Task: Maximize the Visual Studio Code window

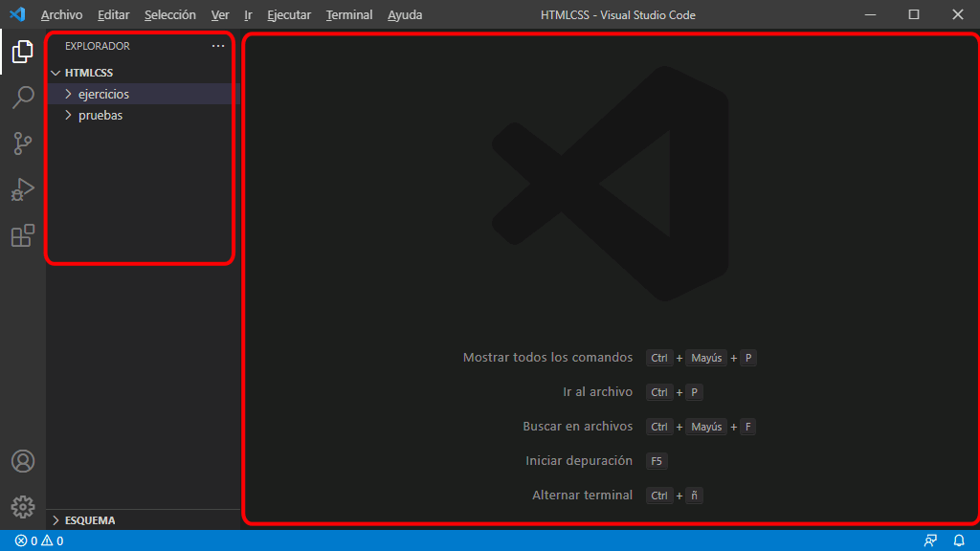Action: click(914, 14)
